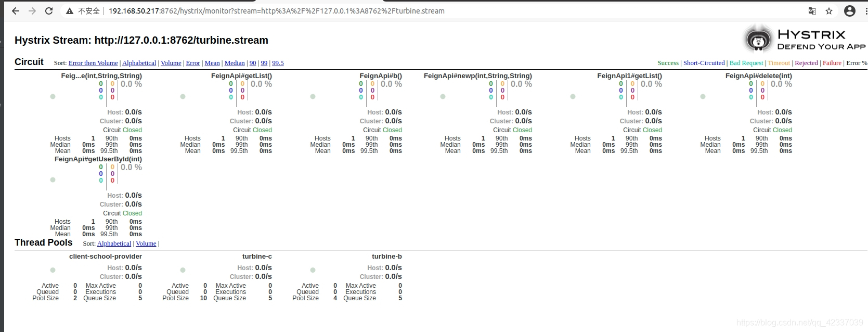Click the status circle of FeignApi#getUserById(int)
868x332 pixels.
point(53,180)
